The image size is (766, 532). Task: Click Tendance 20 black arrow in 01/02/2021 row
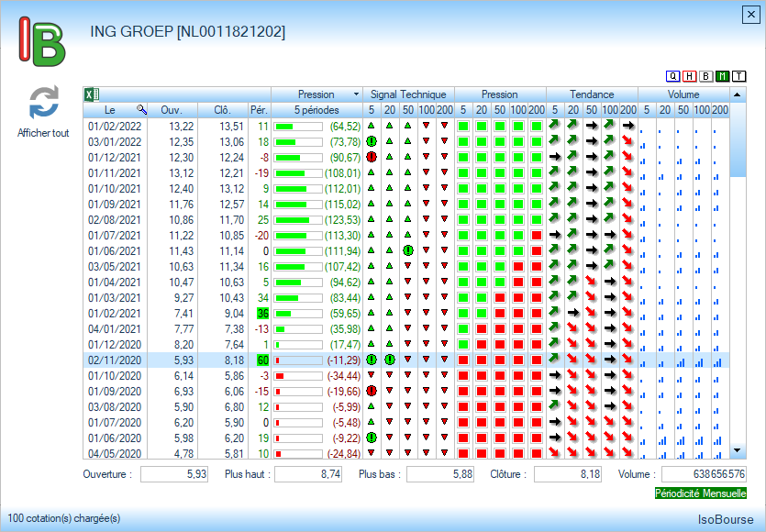point(573,313)
